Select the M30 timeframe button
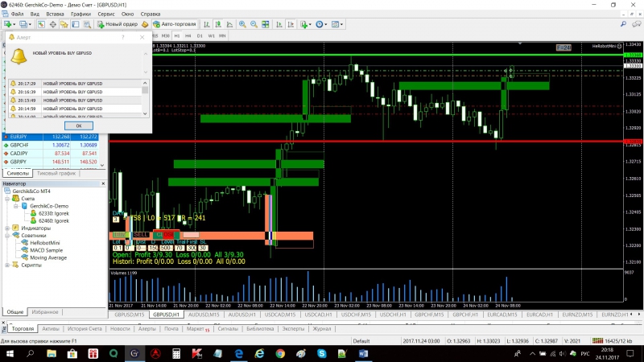This screenshot has height=362, width=644. click(x=165, y=35)
